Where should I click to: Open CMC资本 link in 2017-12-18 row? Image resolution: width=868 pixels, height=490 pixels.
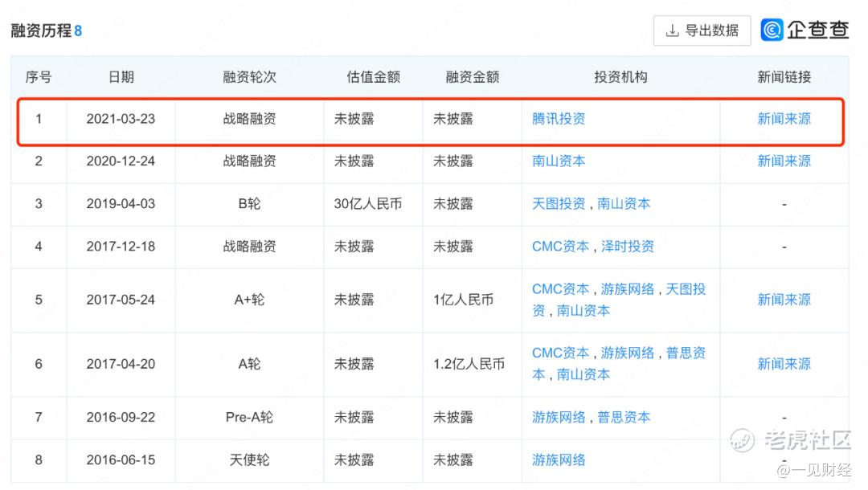tap(560, 246)
